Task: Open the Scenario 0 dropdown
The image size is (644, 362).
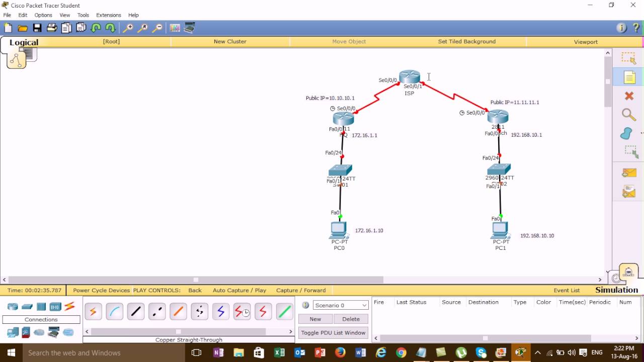Action: (341, 305)
